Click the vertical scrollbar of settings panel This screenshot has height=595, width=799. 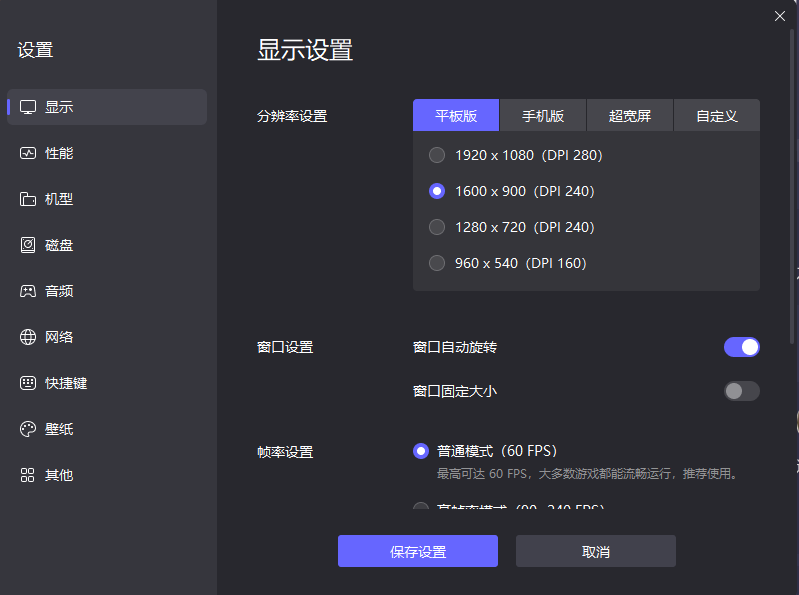[x=792, y=186]
